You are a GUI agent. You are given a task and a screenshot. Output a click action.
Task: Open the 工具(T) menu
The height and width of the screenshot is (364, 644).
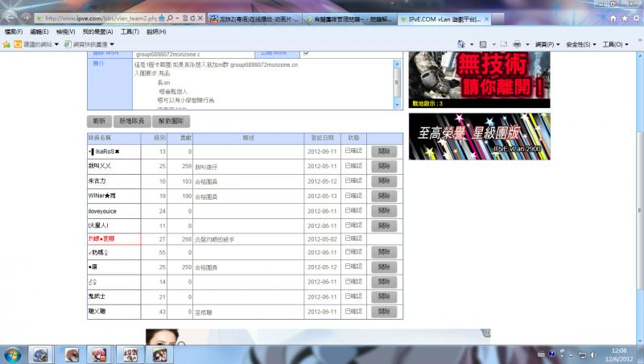click(130, 31)
